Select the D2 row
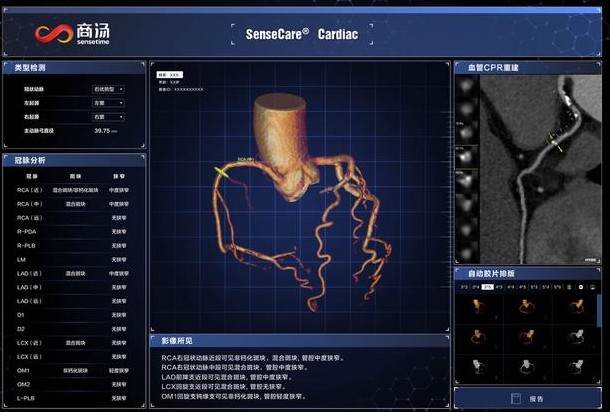This screenshot has width=610, height=412. point(74,329)
